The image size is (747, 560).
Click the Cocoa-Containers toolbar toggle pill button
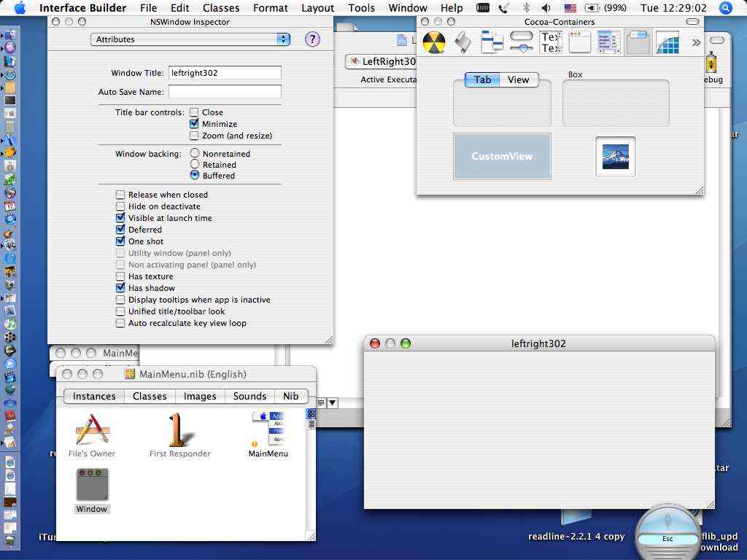tap(692, 21)
